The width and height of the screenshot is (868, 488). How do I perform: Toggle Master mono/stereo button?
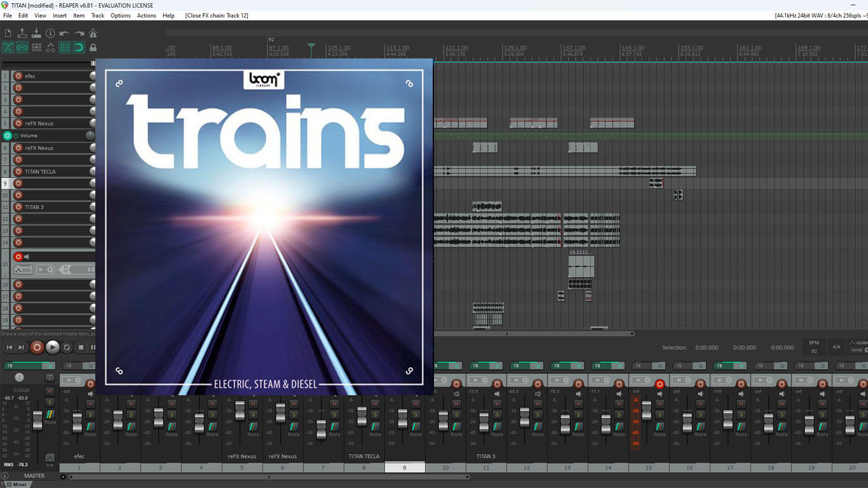(x=50, y=377)
